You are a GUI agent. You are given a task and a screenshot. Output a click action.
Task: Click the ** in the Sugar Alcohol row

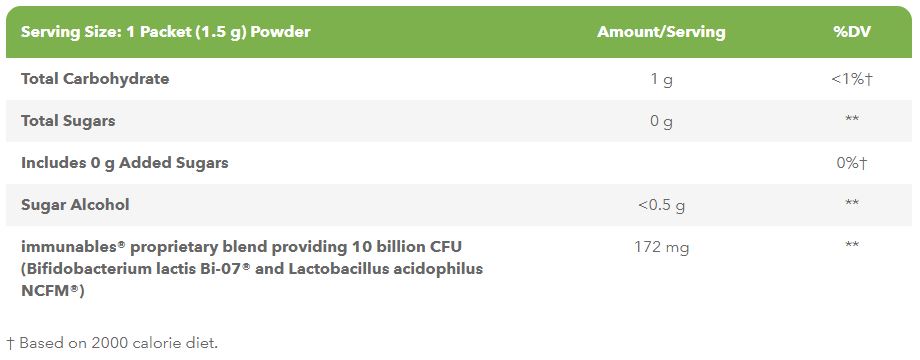[852, 203]
